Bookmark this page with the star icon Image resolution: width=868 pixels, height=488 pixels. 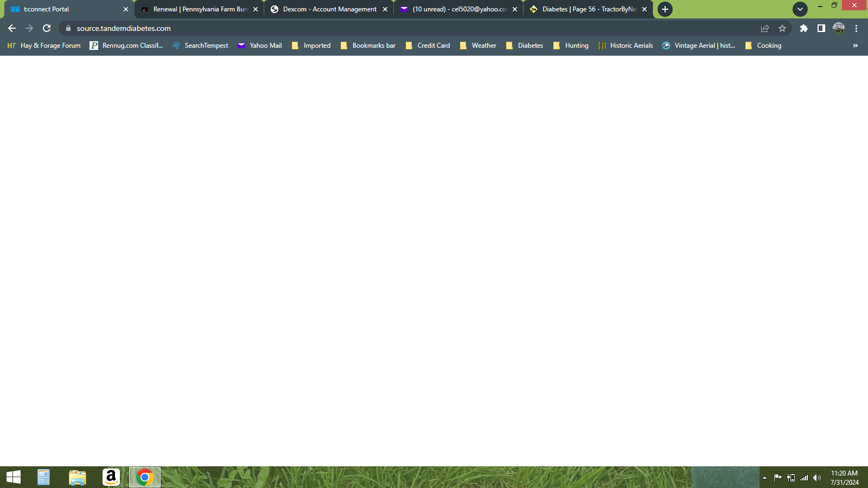click(782, 28)
